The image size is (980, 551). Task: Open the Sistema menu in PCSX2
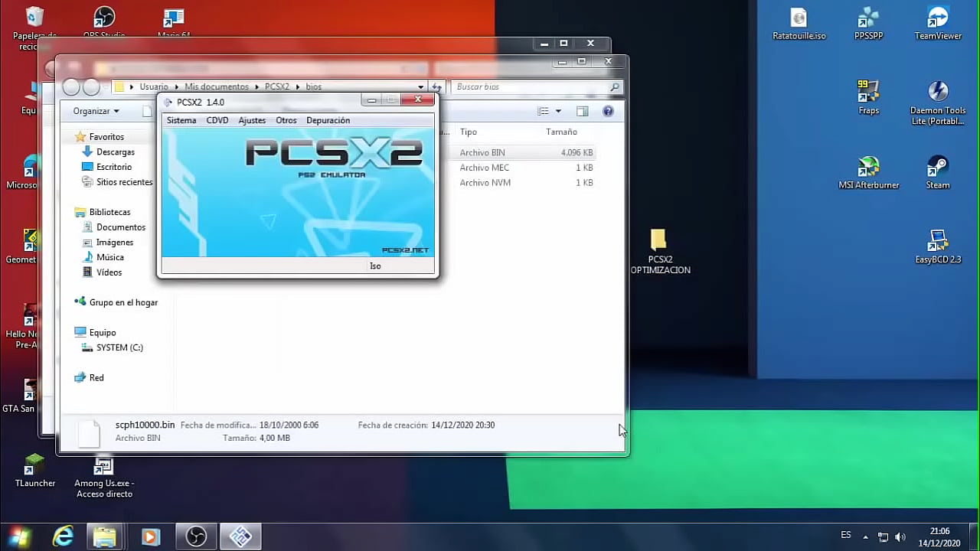(181, 120)
